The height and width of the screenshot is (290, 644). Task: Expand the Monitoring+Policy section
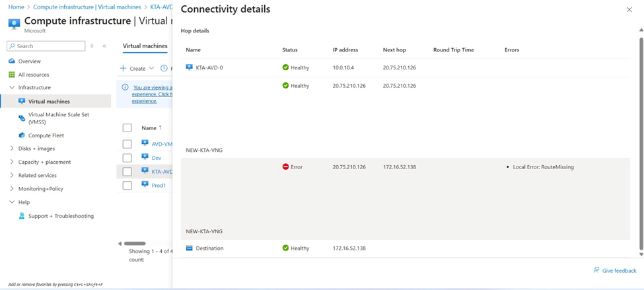click(11, 189)
